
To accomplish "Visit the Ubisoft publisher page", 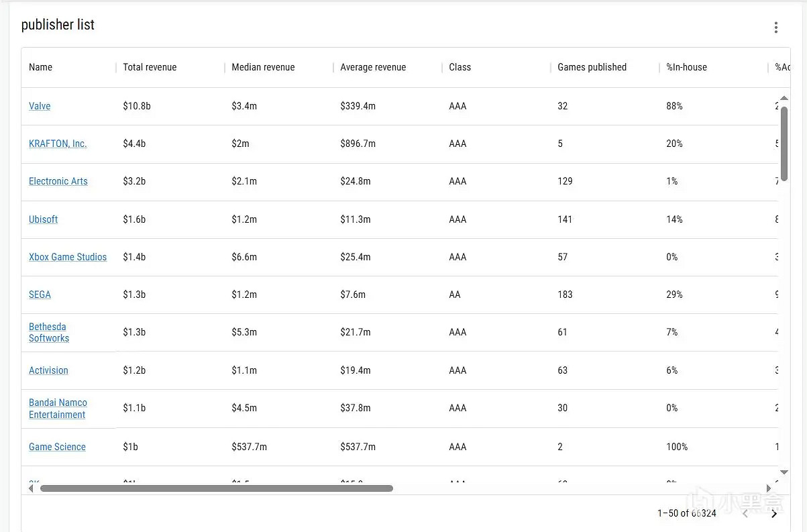I will coord(44,219).
